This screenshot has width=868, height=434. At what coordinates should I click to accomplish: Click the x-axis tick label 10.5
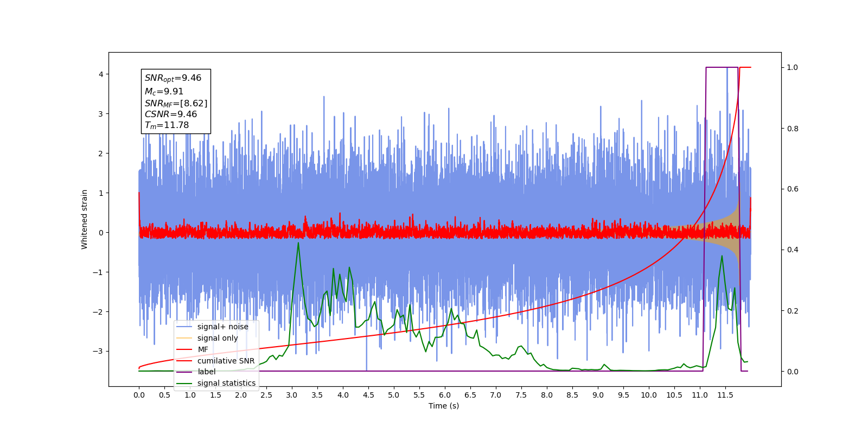pos(674,395)
